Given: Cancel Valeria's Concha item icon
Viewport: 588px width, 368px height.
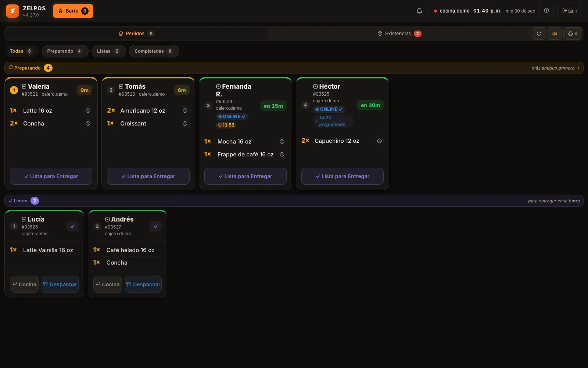Looking at the screenshot, I should pos(88,123).
